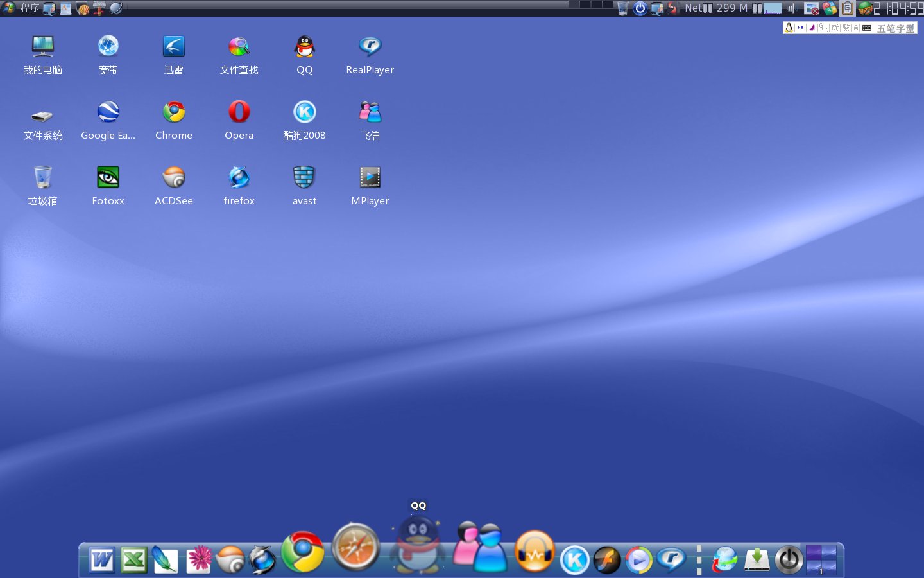Open the clipboard manager tray icon
This screenshot has height=578, width=924.
847,8
